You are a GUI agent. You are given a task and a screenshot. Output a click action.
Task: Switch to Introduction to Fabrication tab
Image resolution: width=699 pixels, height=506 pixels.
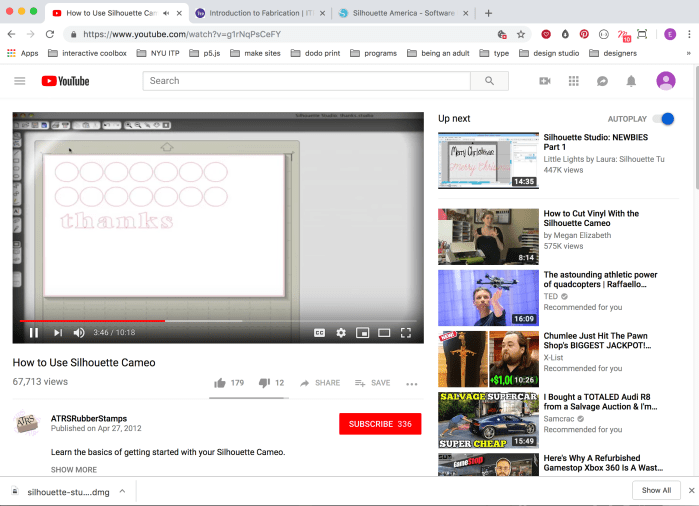[x=260, y=13]
